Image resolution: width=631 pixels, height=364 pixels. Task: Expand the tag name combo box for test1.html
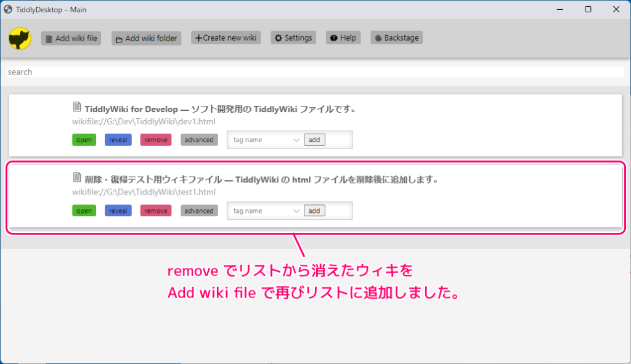point(297,211)
